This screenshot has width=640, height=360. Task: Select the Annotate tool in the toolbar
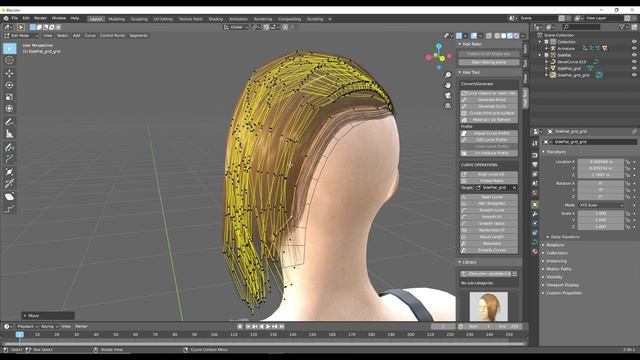9,122
